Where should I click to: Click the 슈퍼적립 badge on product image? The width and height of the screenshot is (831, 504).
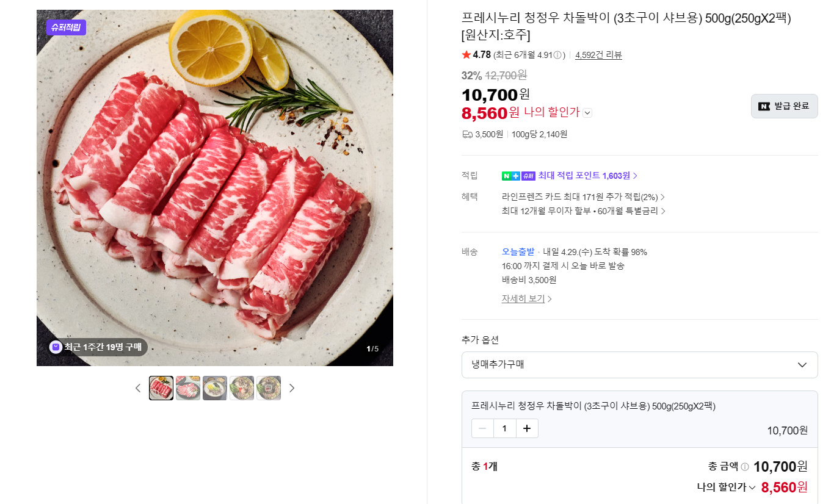(x=66, y=27)
